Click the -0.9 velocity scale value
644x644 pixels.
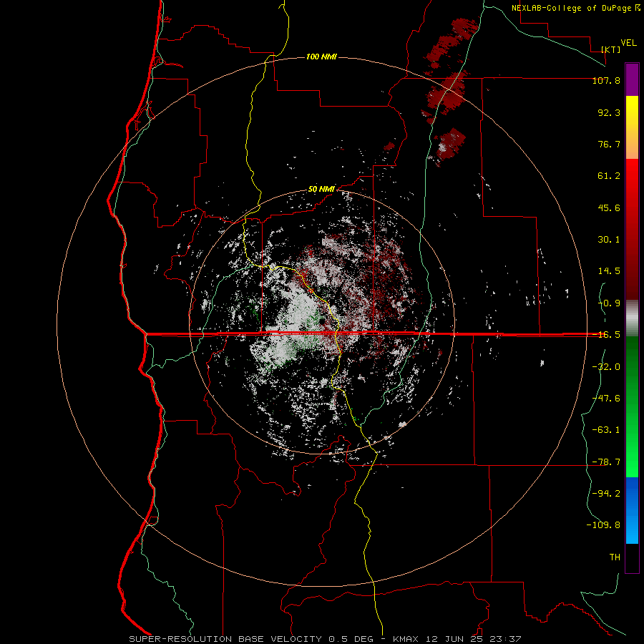coord(609,303)
